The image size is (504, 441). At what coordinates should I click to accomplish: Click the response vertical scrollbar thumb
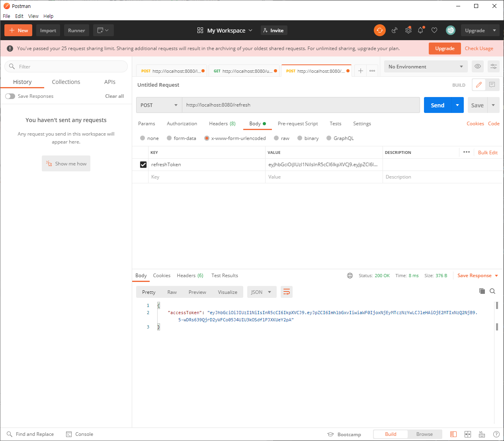coord(497,305)
